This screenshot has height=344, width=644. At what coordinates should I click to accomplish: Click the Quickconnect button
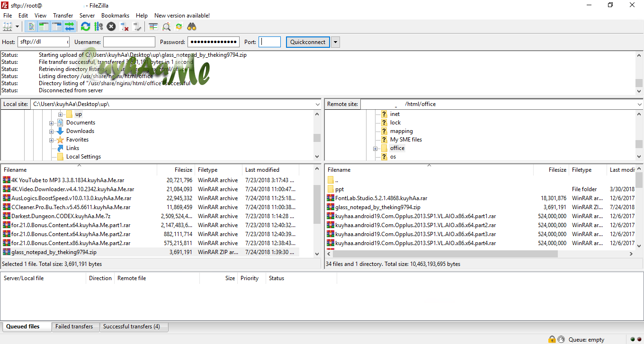[x=308, y=42]
